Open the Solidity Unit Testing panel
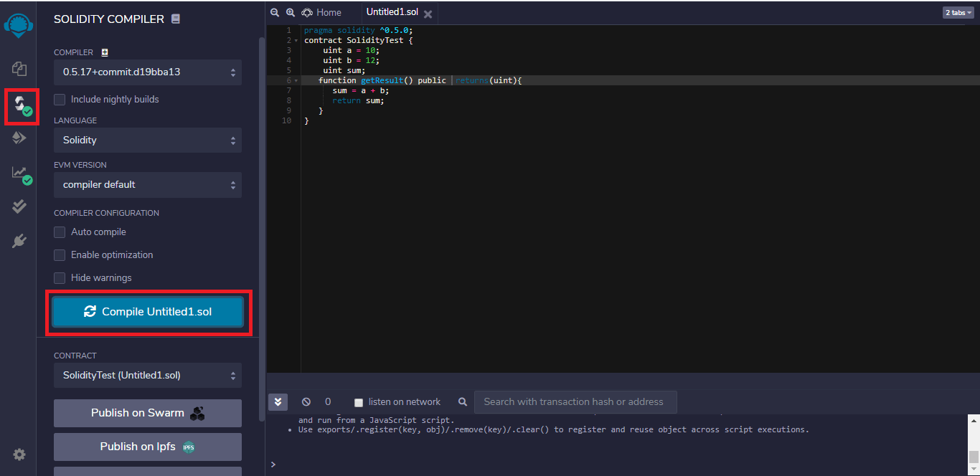This screenshot has width=980, height=476. 19,206
